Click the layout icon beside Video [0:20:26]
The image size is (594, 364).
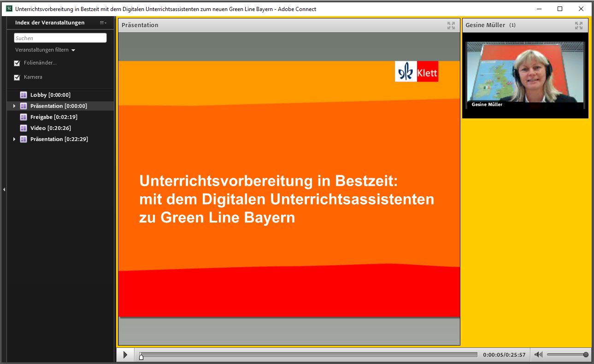tap(24, 128)
